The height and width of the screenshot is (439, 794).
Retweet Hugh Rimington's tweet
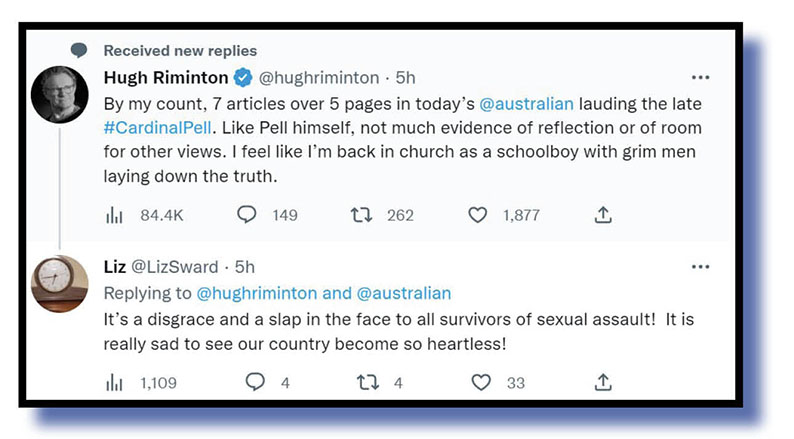362,214
